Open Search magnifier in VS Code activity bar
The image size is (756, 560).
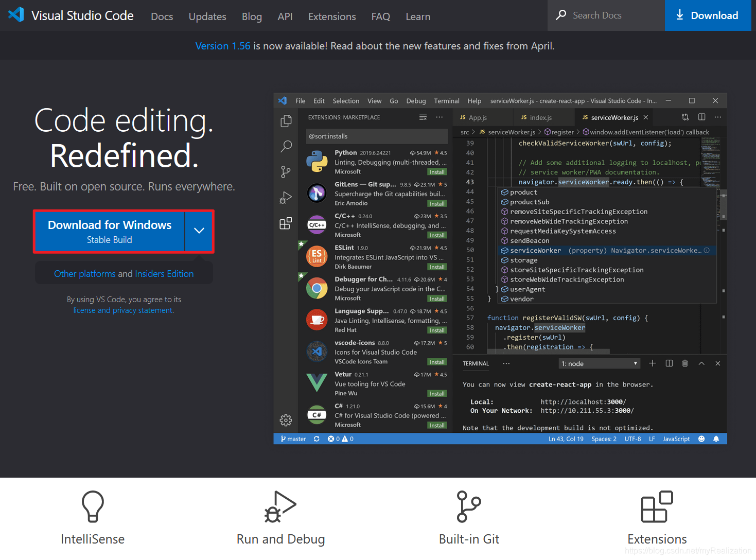[286, 147]
